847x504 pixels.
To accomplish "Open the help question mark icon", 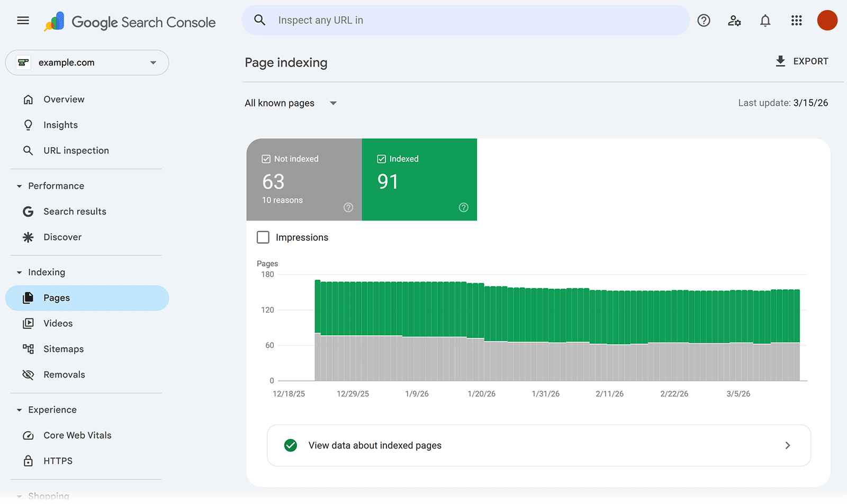I will click(x=704, y=20).
